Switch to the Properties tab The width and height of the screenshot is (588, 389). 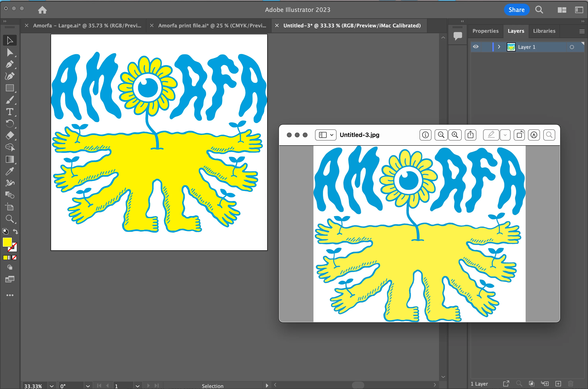point(485,31)
